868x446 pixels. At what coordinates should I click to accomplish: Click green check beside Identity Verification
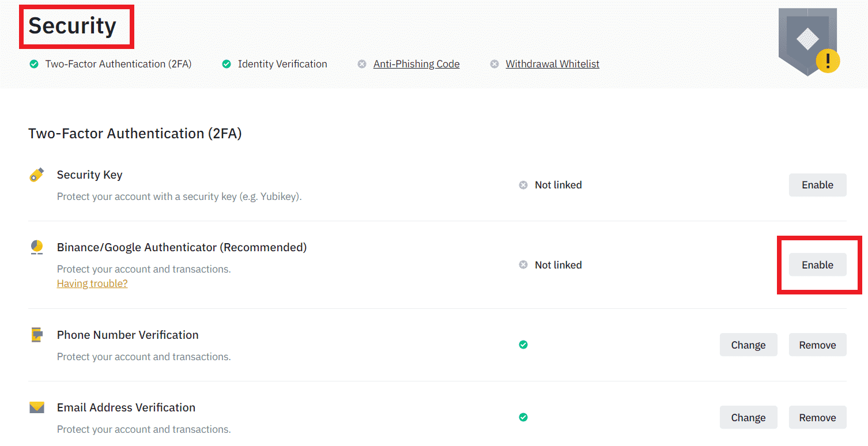coord(227,64)
